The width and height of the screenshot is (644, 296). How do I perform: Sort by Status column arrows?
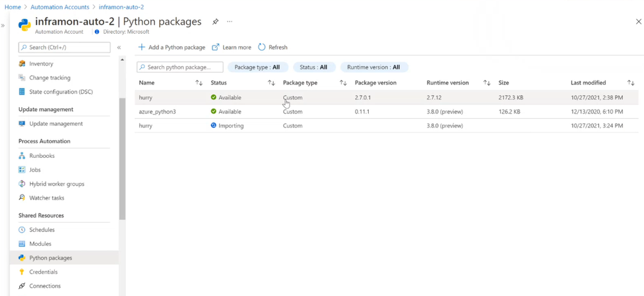271,83
